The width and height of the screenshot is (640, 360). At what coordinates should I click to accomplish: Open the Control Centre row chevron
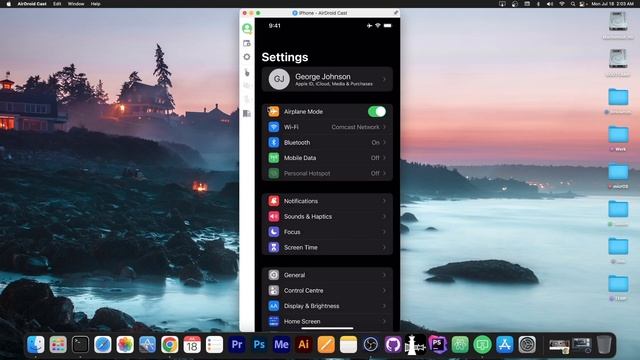[384, 291]
